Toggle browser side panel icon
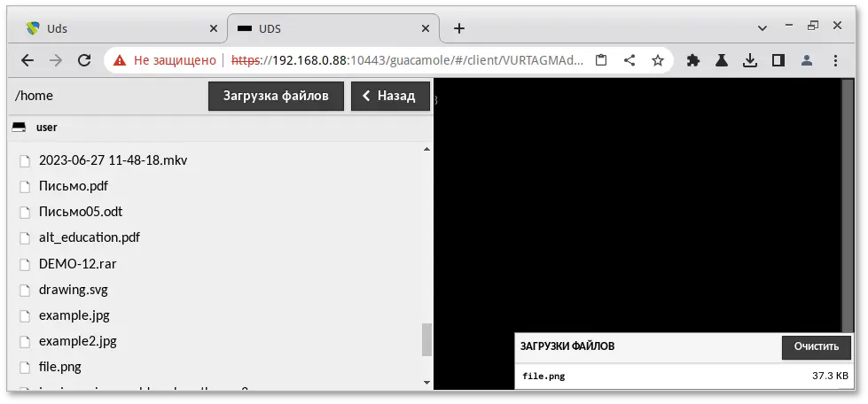868x404 pixels. point(778,60)
